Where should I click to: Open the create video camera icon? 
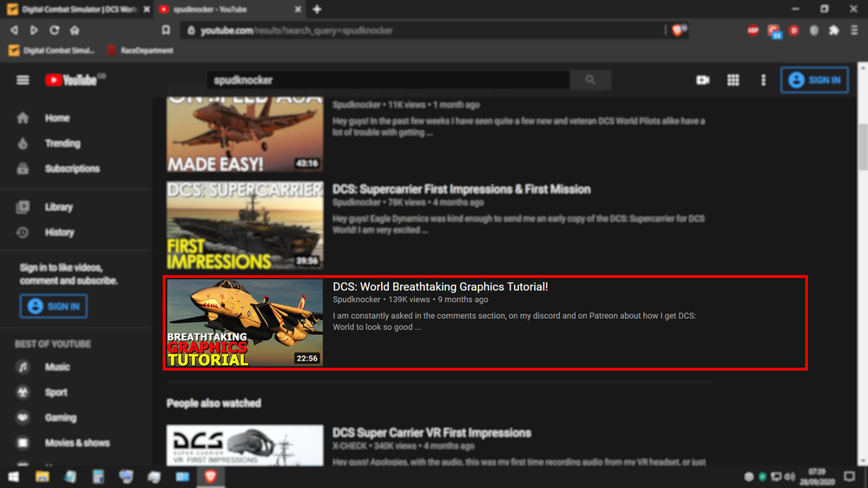(703, 80)
